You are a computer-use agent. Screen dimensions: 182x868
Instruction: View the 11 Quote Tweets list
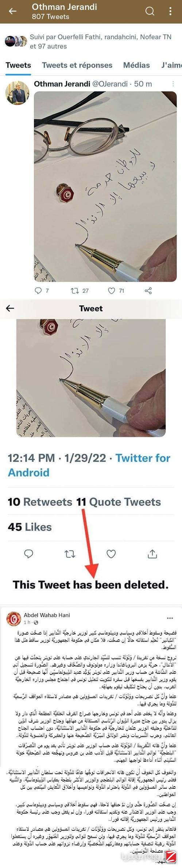point(119,502)
